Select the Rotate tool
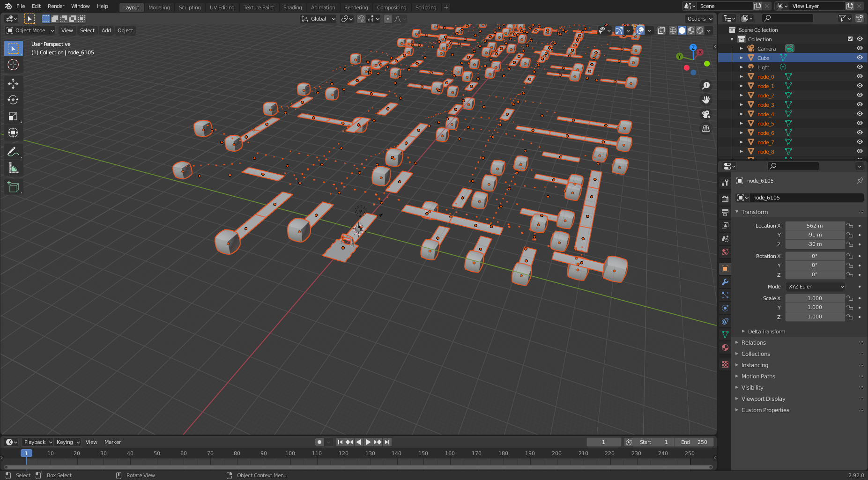The width and height of the screenshot is (868, 480). click(13, 100)
